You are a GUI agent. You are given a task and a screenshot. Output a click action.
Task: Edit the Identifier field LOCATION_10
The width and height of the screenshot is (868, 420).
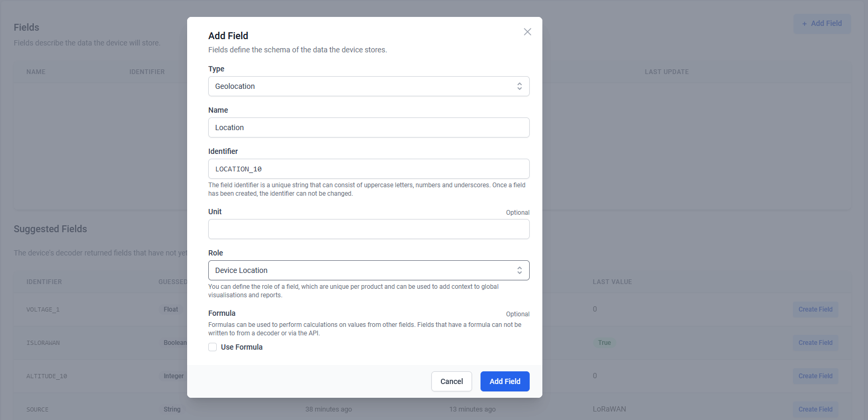click(x=368, y=169)
